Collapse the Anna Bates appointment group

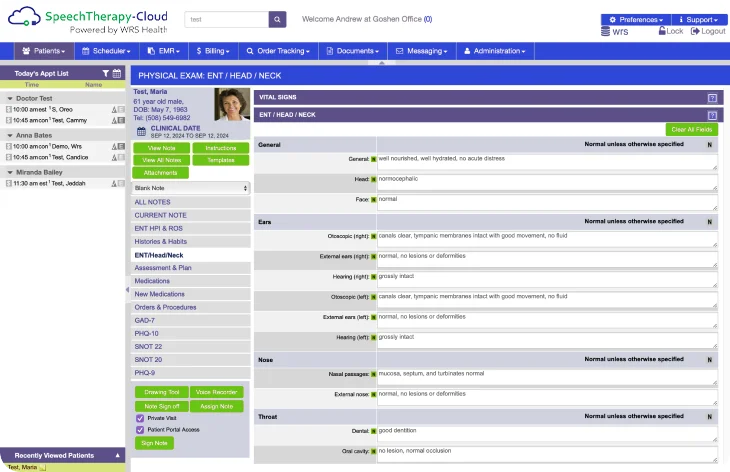pos(10,135)
